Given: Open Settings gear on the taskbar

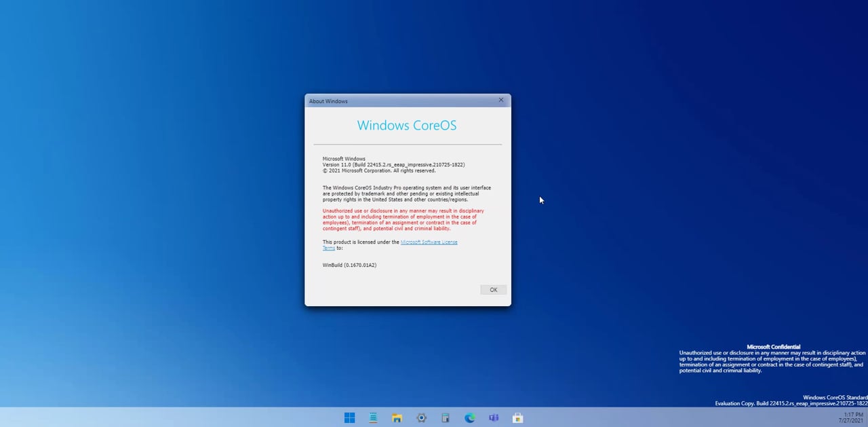Looking at the screenshot, I should click(421, 417).
